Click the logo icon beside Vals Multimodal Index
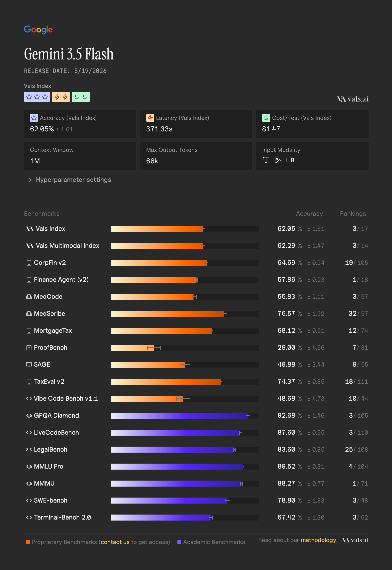Screen dimensions: 392x570 click(30, 246)
